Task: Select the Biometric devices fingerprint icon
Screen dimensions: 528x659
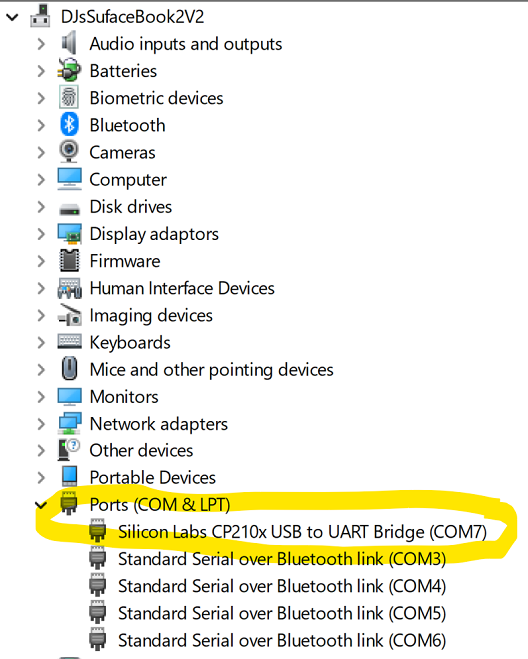Action: (x=69, y=98)
